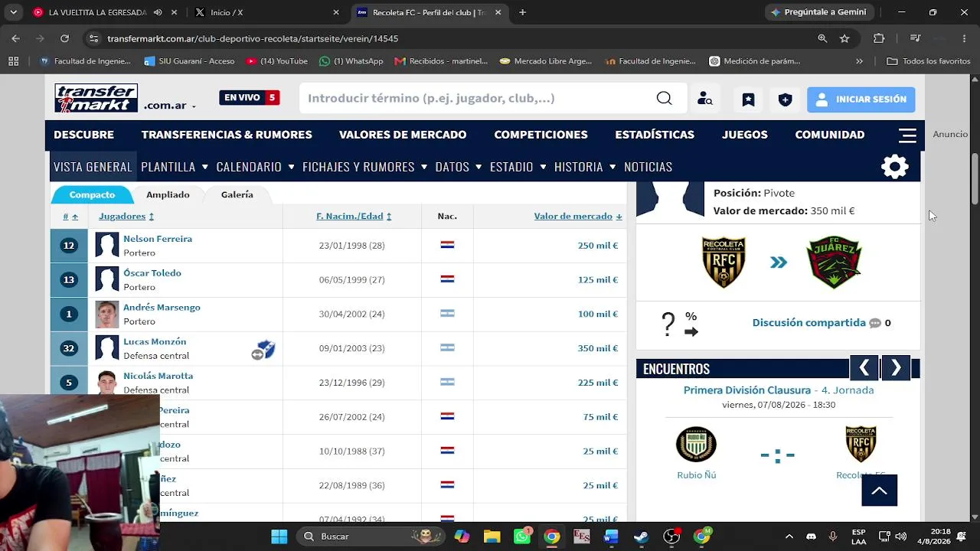The height and width of the screenshot is (551, 980).
Task: Click the page vertical scrollbar thumb
Action: 975,178
